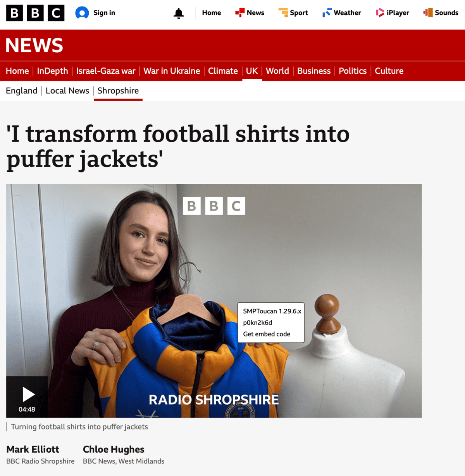Click the Home link in top header
Screen dimensions: 465x476
(212, 13)
